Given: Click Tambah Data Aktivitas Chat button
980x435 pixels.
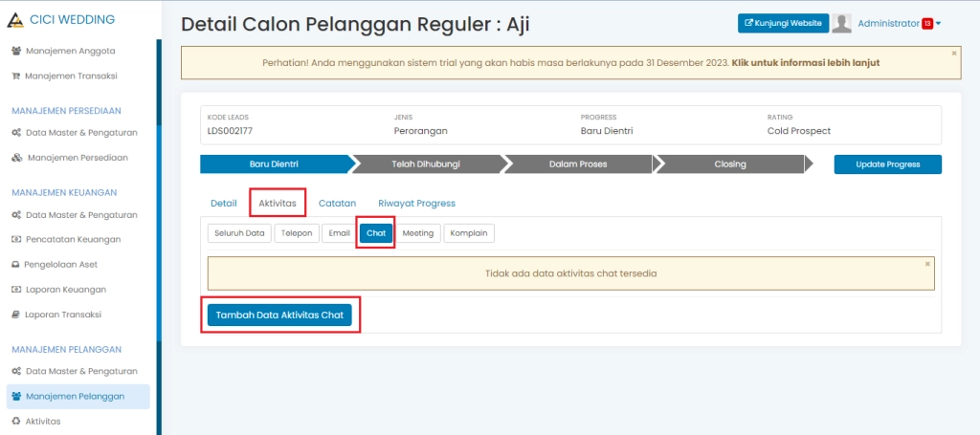Looking at the screenshot, I should tap(279, 315).
